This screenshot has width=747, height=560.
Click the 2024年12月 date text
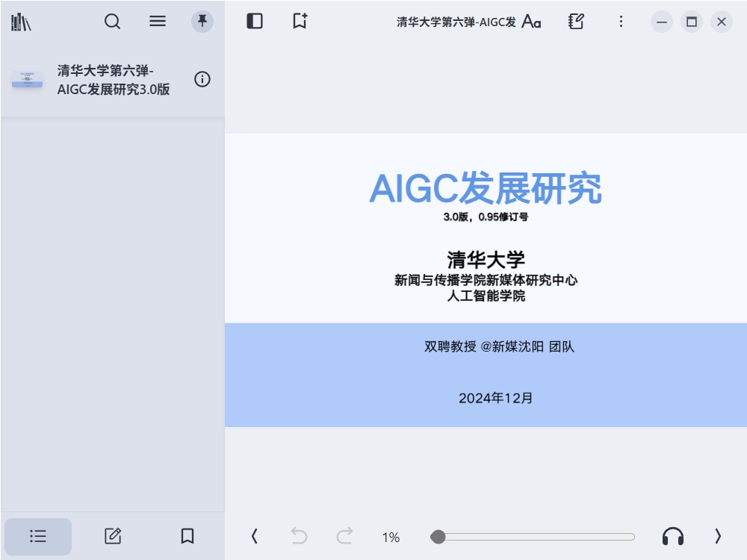pyautogui.click(x=495, y=398)
